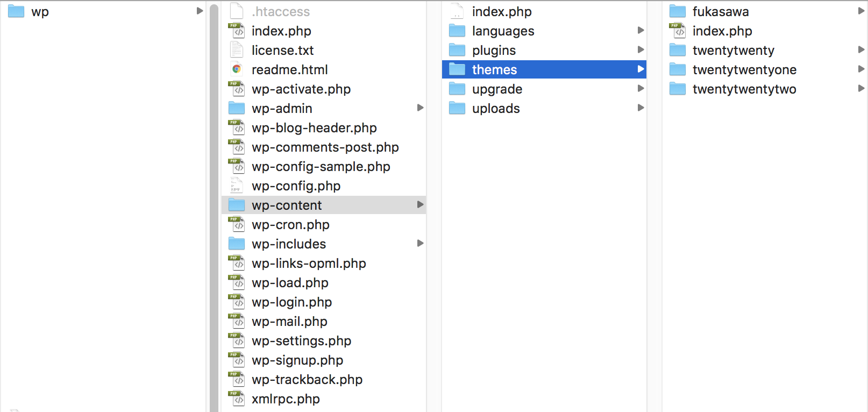Expand the twentytwentyone folder arrow
The width and height of the screenshot is (868, 412).
pyautogui.click(x=861, y=69)
